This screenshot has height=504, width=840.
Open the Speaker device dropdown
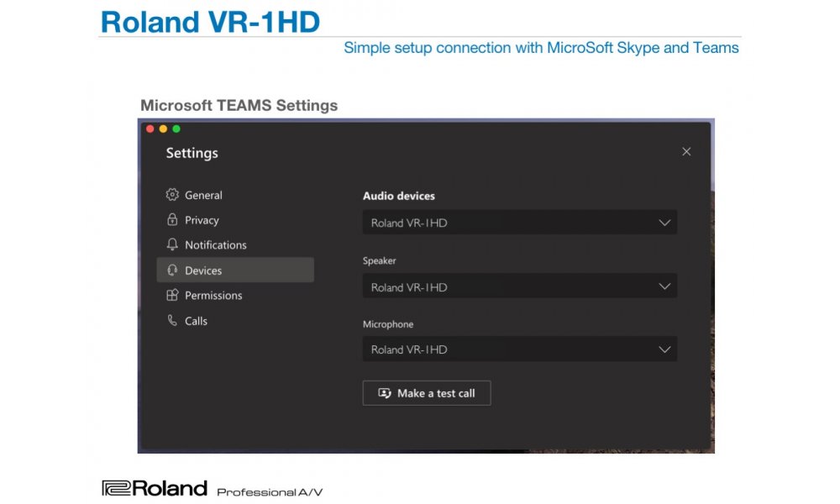pos(519,286)
